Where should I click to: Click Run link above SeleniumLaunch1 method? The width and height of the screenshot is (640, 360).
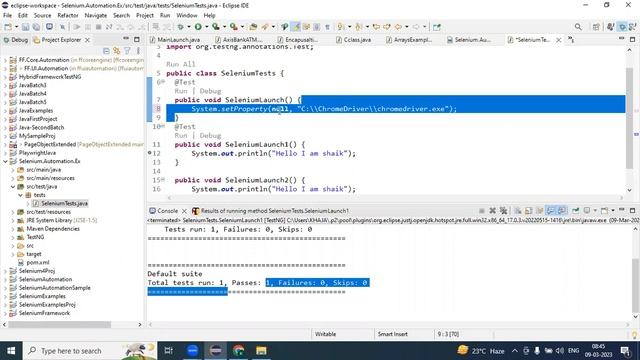click(180, 136)
